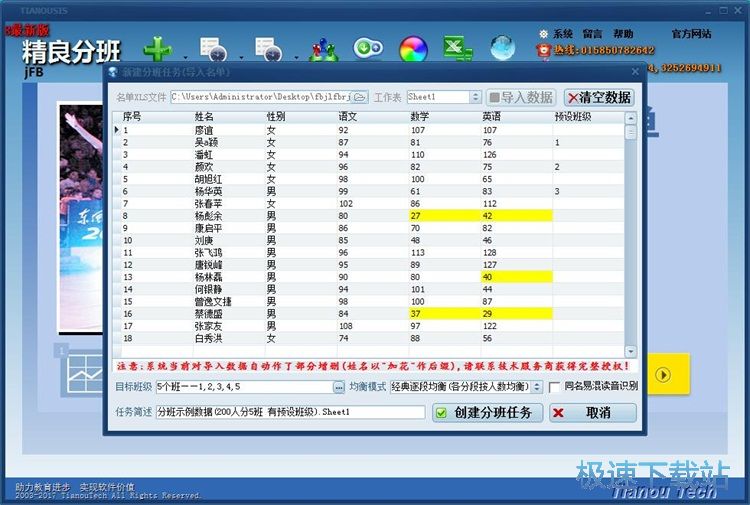Select the name cell 白秀洪

pyautogui.click(x=229, y=339)
